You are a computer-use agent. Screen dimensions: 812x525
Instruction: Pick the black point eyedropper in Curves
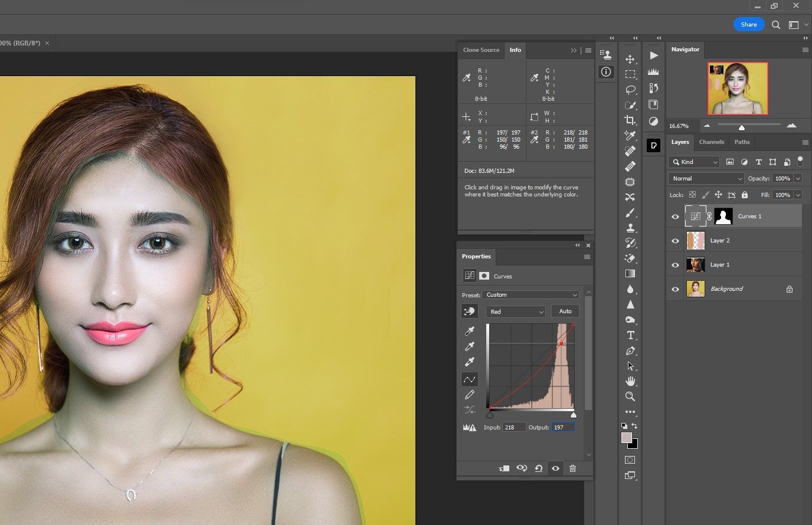coord(470,331)
